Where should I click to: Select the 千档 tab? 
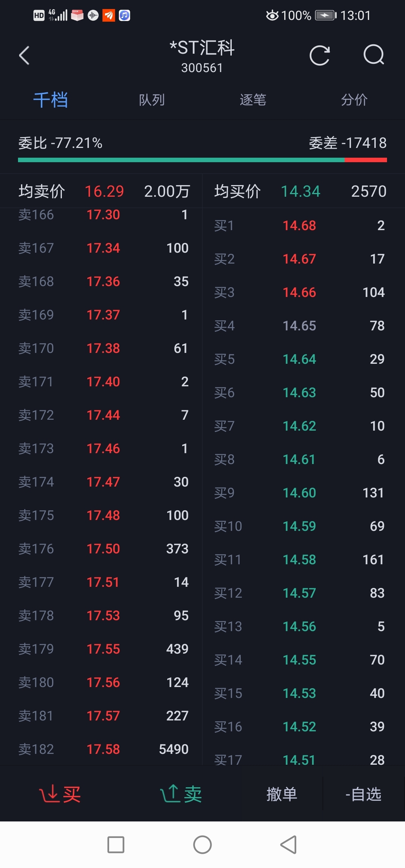[x=51, y=100]
